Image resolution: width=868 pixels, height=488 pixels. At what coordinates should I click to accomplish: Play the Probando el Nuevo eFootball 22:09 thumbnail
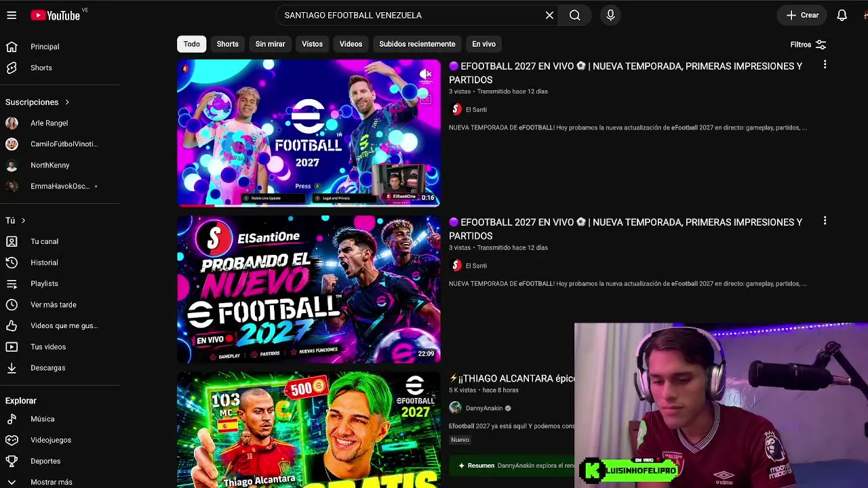point(309,289)
